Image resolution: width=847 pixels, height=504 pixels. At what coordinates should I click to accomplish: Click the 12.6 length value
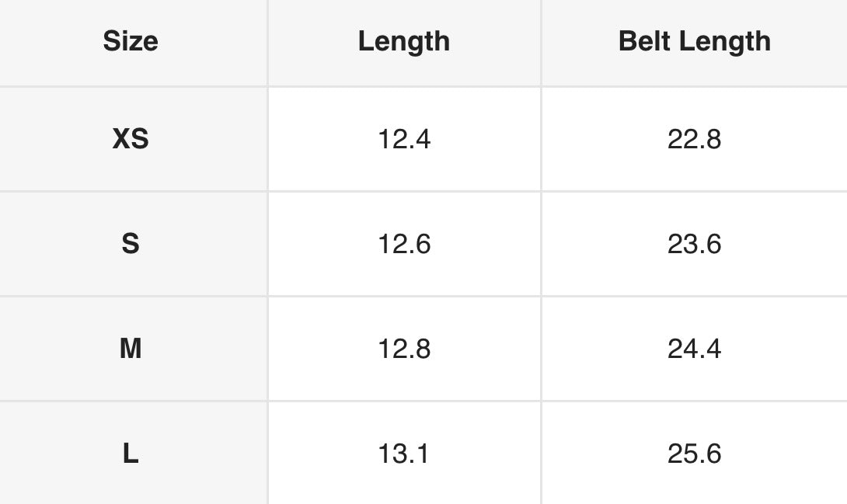click(x=404, y=243)
